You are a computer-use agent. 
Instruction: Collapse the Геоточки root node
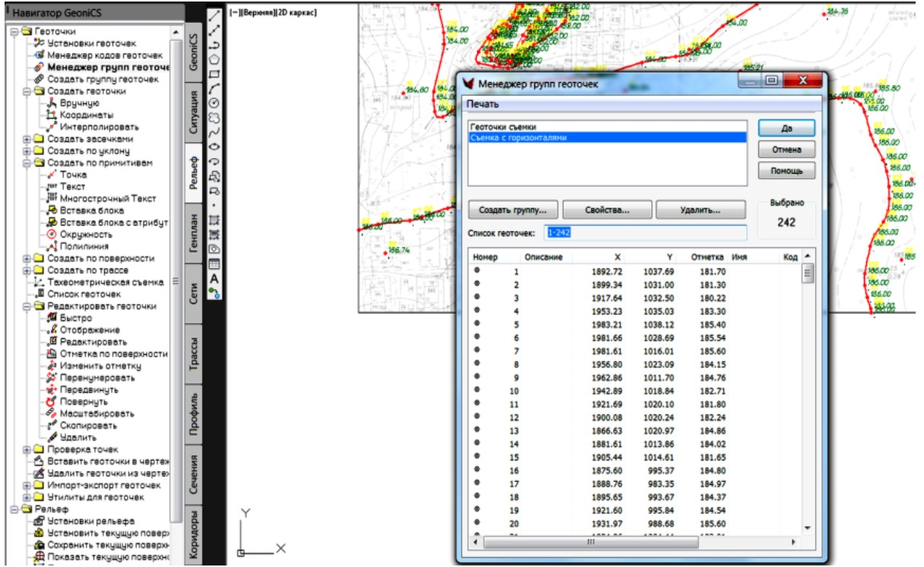pos(15,32)
